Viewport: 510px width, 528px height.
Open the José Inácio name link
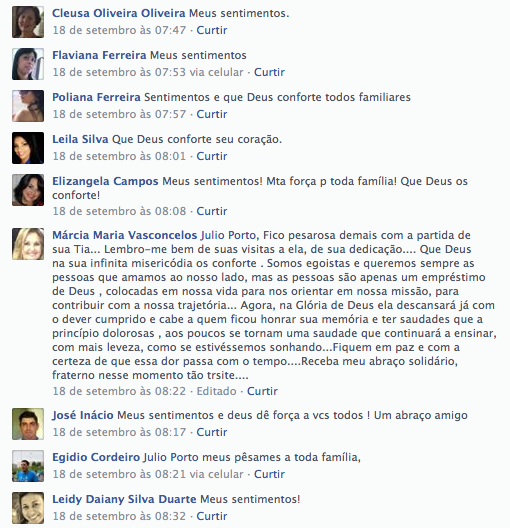(83, 415)
